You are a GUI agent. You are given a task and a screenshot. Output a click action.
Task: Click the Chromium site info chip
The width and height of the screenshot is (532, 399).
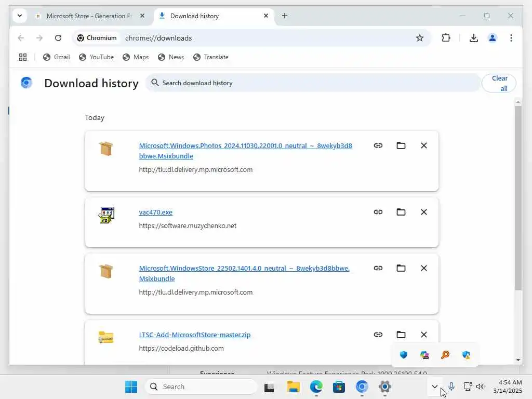tap(97, 38)
